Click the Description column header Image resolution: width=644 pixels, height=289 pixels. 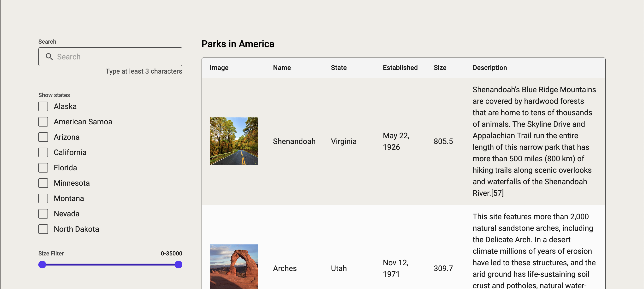point(489,68)
